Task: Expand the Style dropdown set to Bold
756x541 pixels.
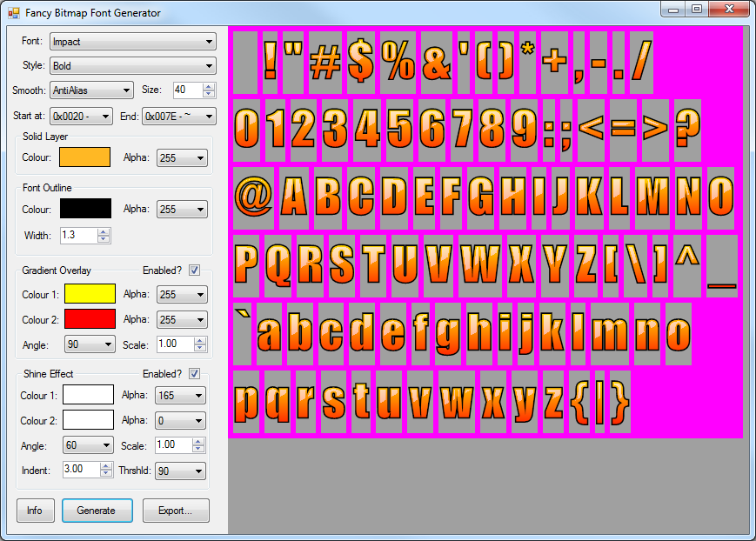Action: pos(132,65)
